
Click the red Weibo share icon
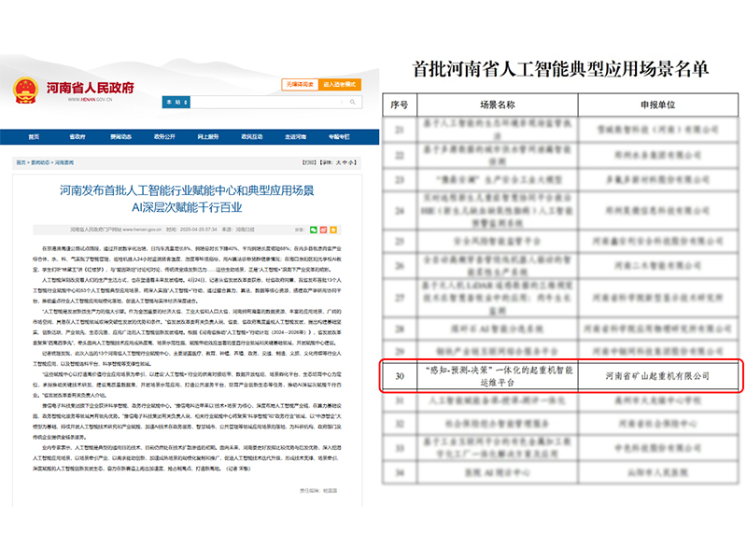click(x=323, y=230)
